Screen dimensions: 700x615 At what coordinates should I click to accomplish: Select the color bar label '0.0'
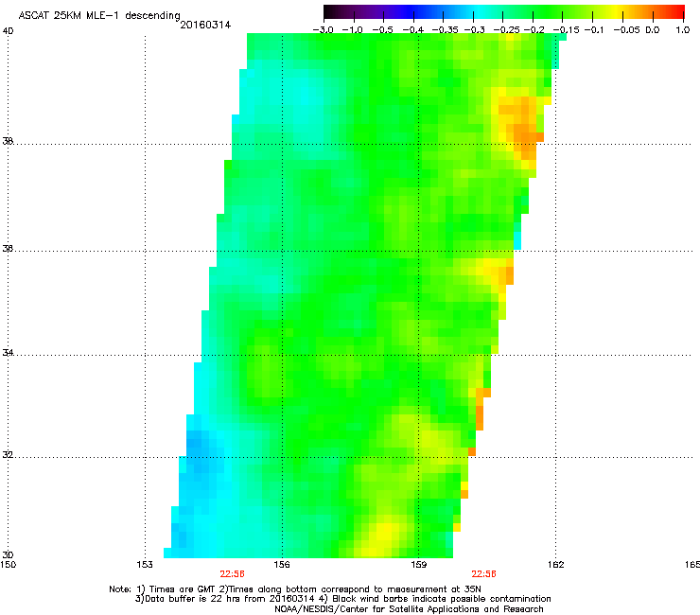(x=653, y=30)
